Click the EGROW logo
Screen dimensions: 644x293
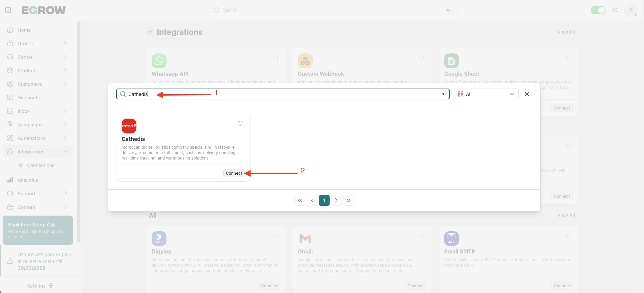click(x=44, y=10)
